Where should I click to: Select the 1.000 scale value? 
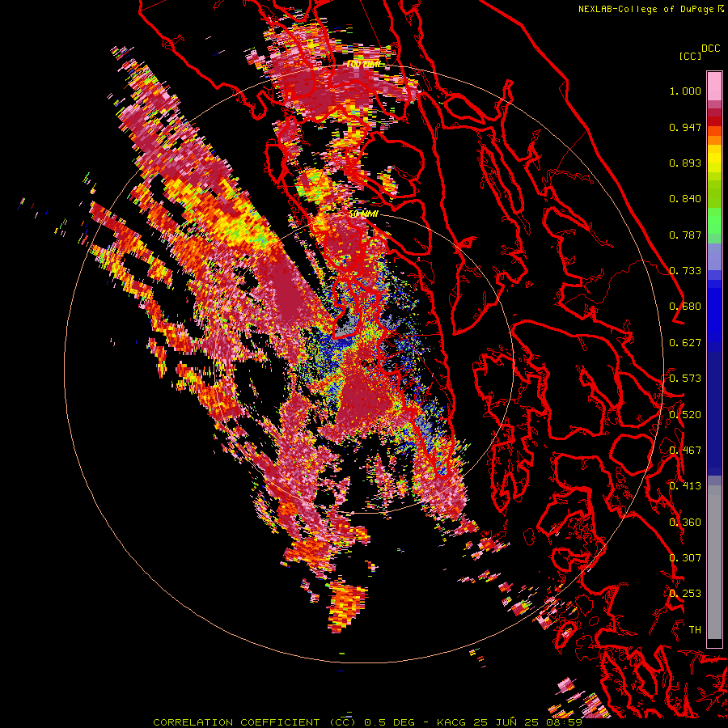[685, 91]
